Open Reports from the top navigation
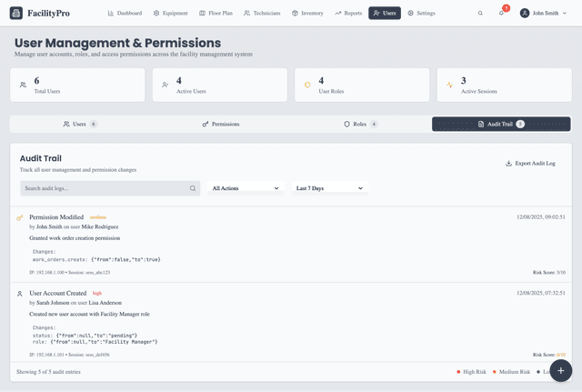The height and width of the screenshot is (392, 582). click(348, 14)
